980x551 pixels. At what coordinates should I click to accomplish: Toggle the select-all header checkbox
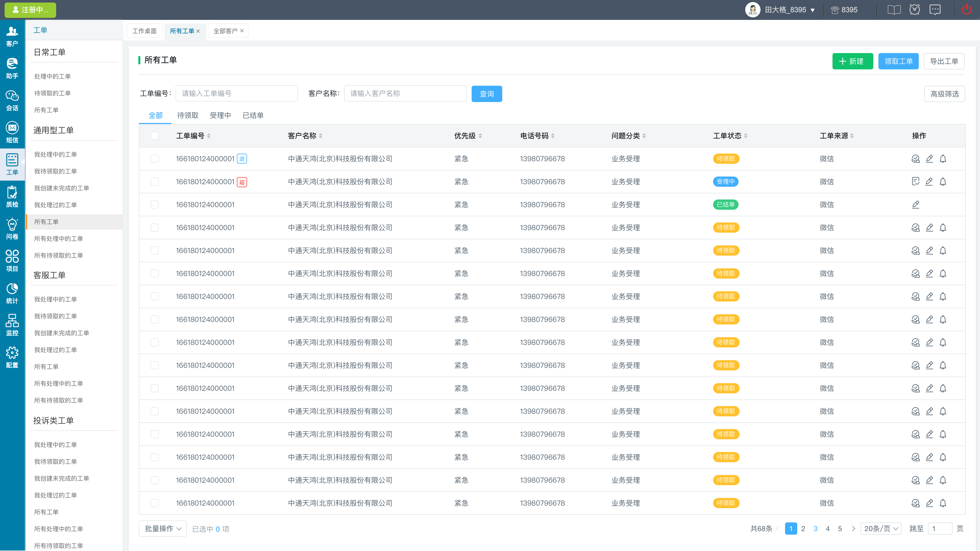click(x=154, y=136)
